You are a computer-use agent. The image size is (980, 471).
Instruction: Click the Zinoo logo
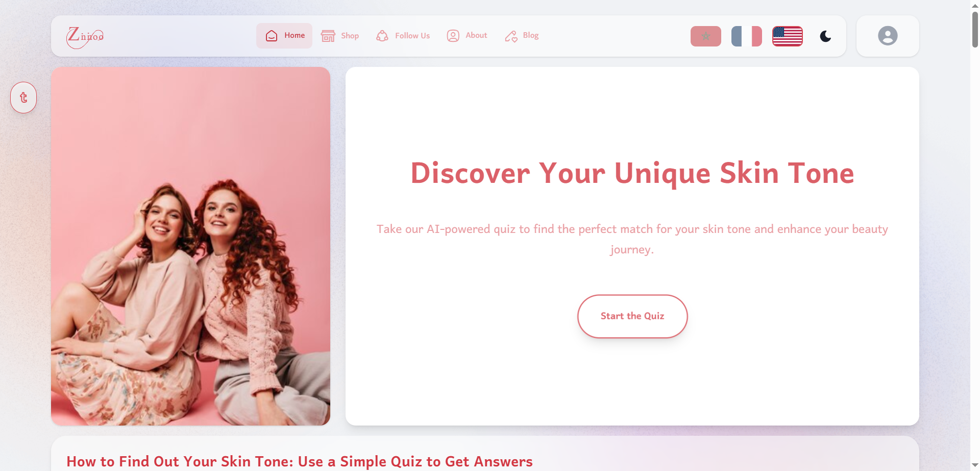point(85,36)
